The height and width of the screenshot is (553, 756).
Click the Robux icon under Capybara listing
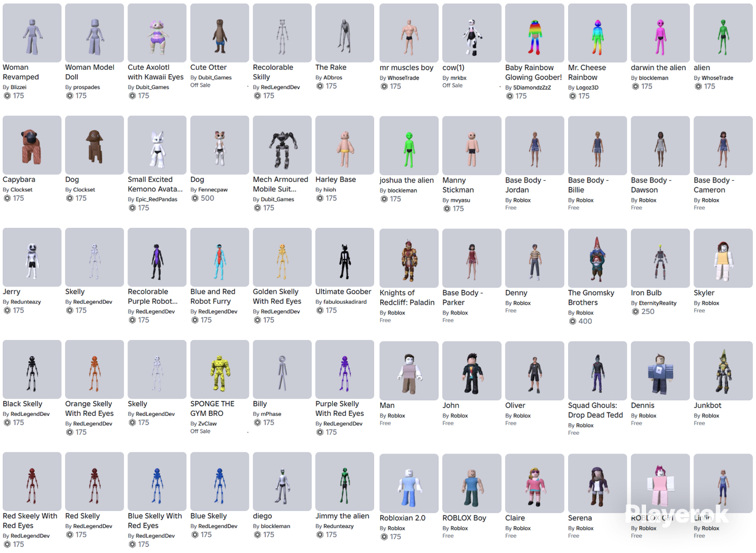click(7, 198)
